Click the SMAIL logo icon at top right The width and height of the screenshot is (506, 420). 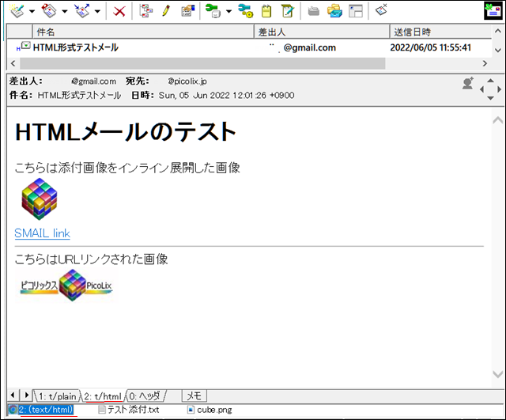(493, 11)
